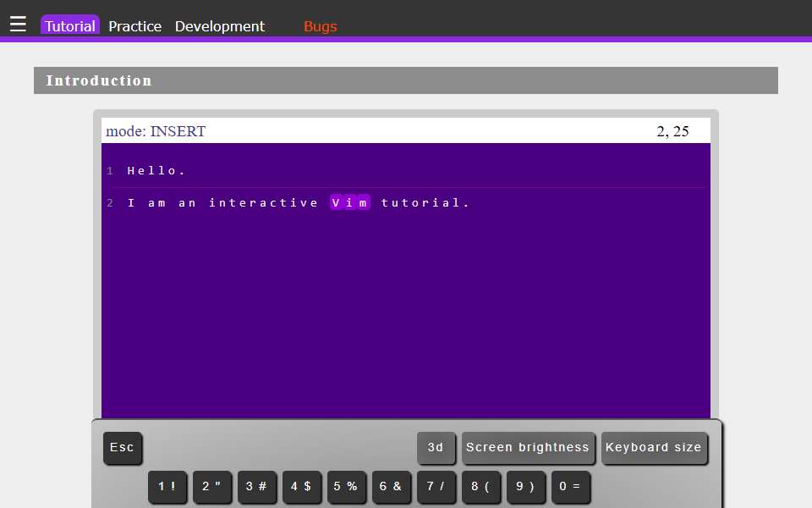The height and width of the screenshot is (508, 812).
Task: Click the 'mode: INSERT' status text
Action: (x=156, y=131)
